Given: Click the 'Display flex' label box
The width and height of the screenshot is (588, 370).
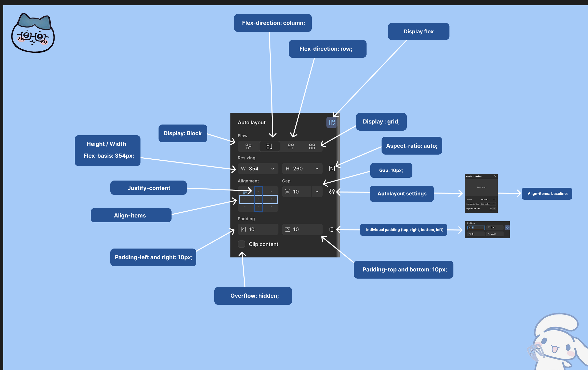Looking at the screenshot, I should click(x=419, y=32).
